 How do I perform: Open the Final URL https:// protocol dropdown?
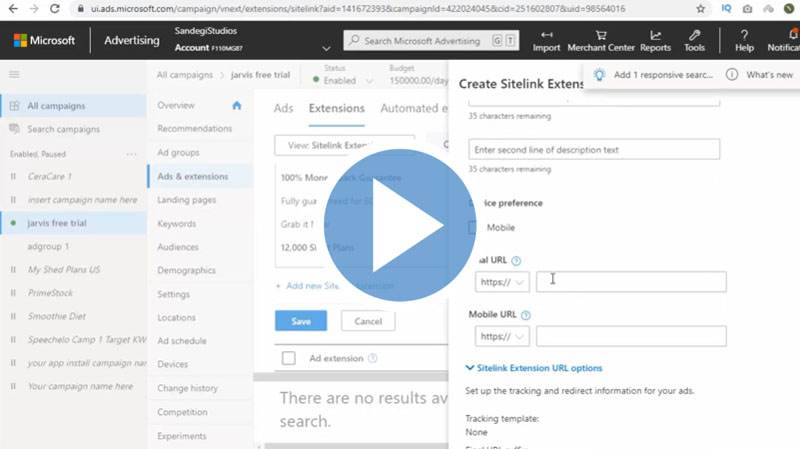[x=502, y=282]
